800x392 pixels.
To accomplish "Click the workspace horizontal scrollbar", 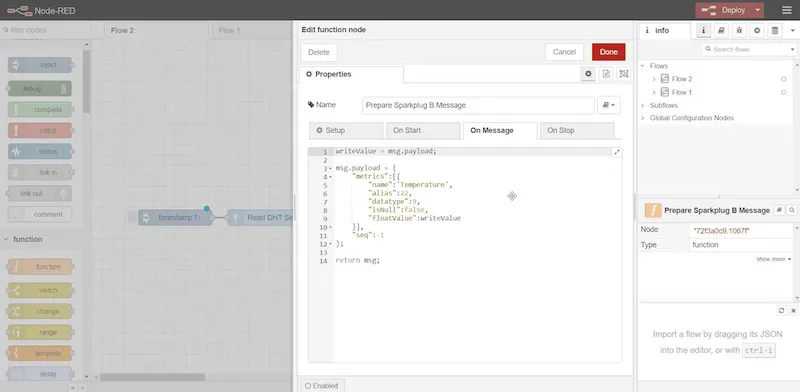I will 153,377.
